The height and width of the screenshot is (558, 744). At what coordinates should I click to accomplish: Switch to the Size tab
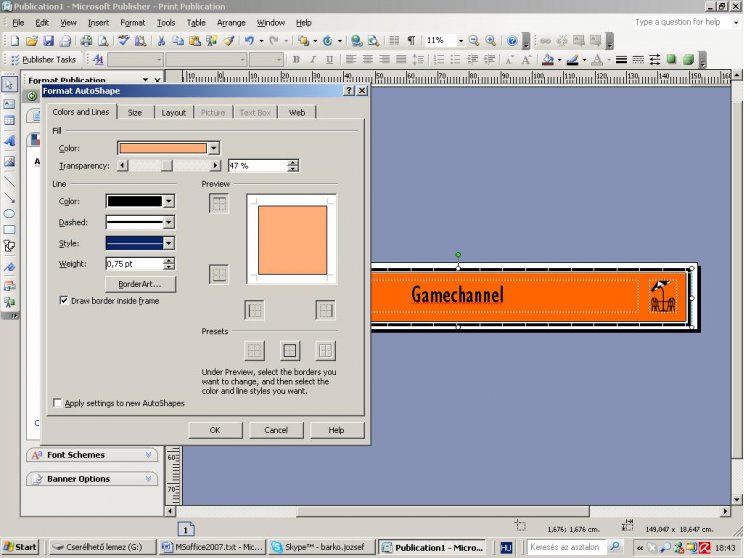[x=135, y=112]
